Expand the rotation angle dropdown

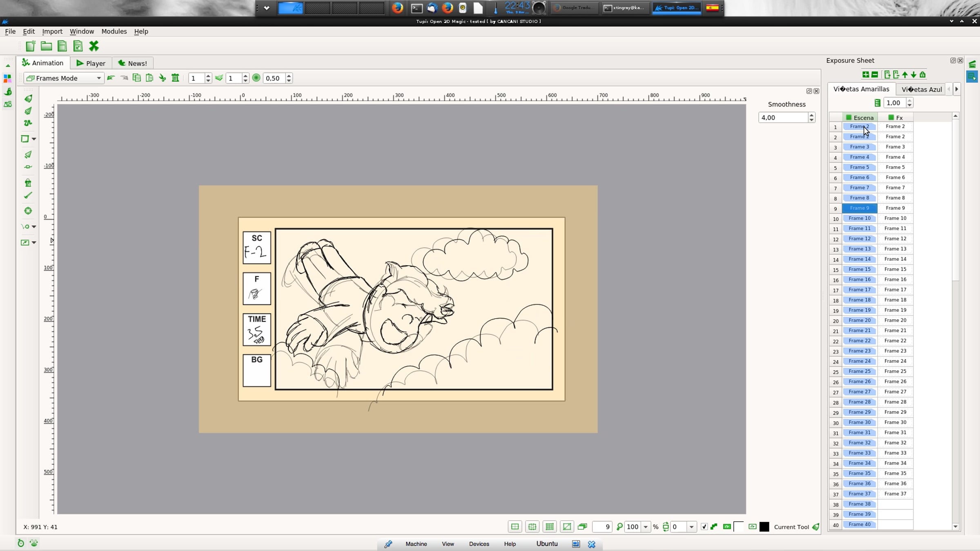(691, 527)
